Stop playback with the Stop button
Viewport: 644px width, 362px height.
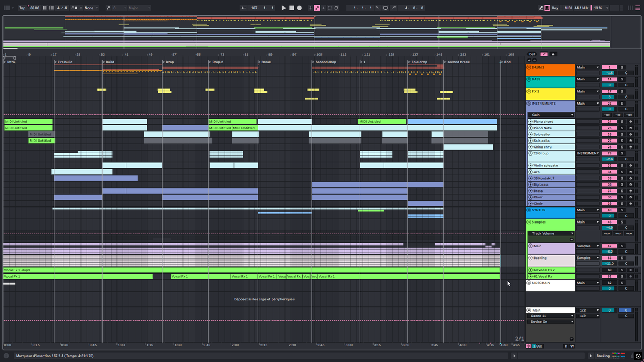[x=291, y=8]
